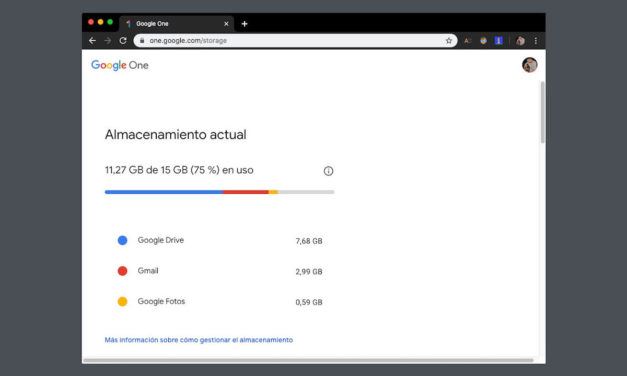Click the 2,99 GB value

pos(309,272)
